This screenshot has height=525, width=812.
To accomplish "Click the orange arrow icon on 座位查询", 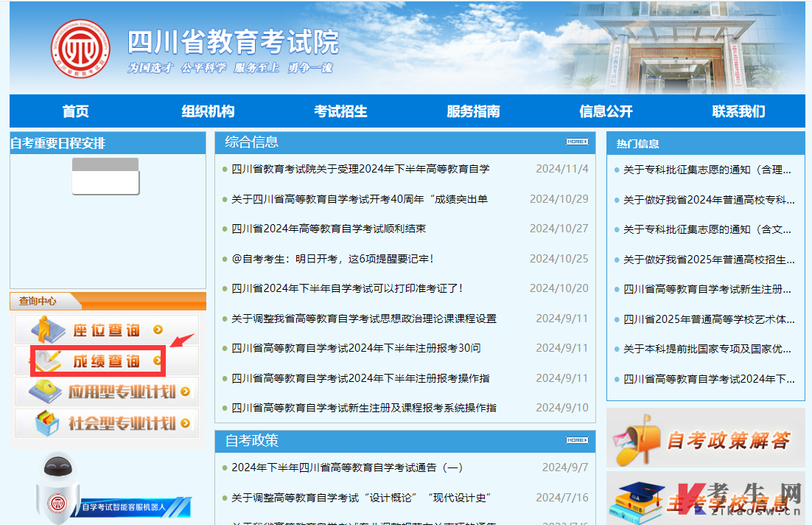I will point(158,330).
